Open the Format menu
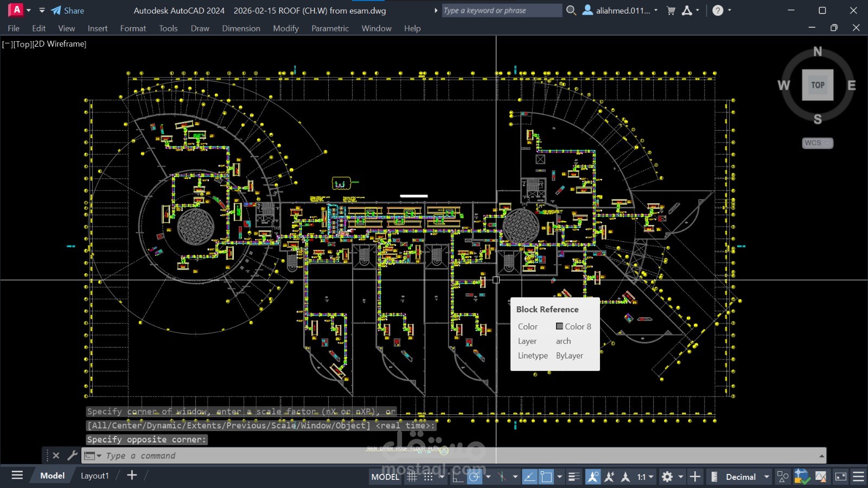 tap(133, 28)
